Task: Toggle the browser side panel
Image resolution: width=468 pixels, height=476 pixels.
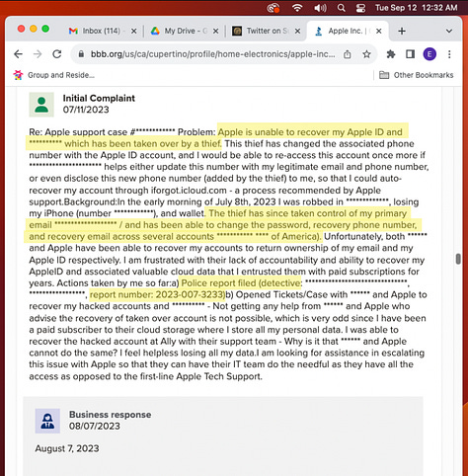Action: coord(410,54)
